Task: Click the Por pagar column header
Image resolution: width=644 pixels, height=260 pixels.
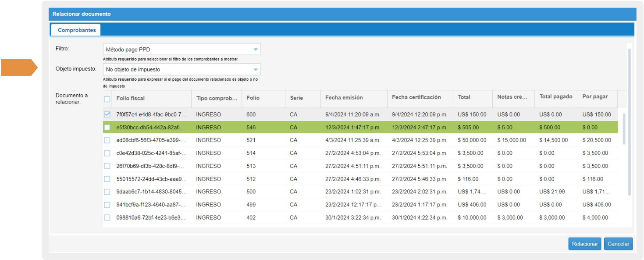Action: [595, 97]
